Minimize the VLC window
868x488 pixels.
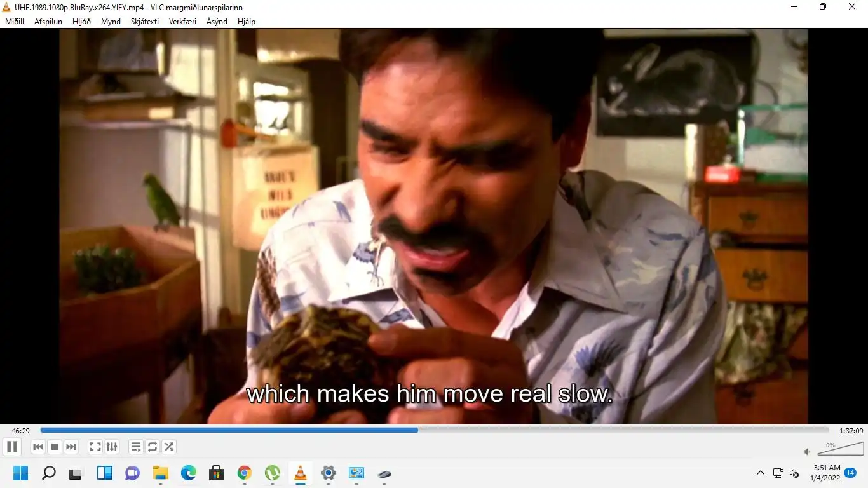(x=794, y=7)
